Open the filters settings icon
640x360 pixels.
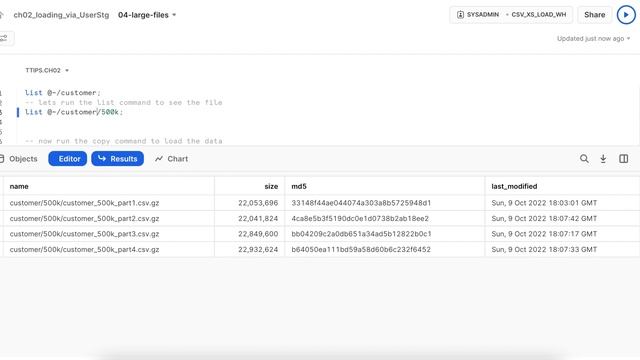(x=4, y=38)
